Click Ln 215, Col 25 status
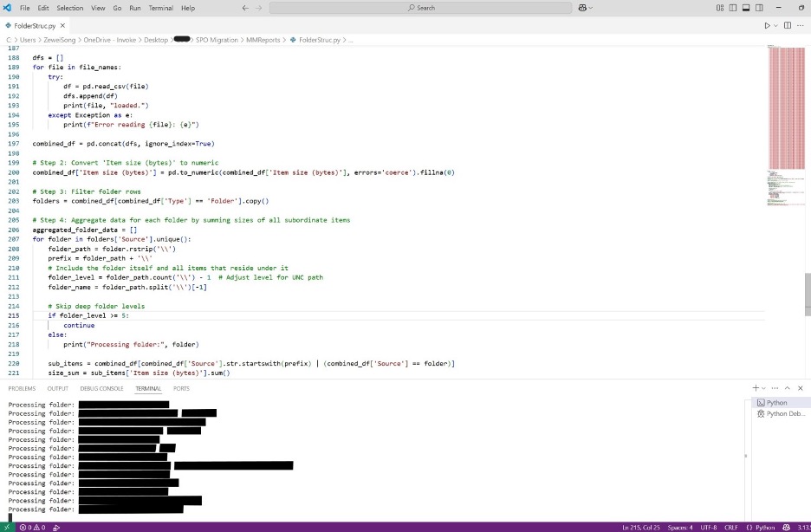The image size is (811, 532). coord(641,528)
